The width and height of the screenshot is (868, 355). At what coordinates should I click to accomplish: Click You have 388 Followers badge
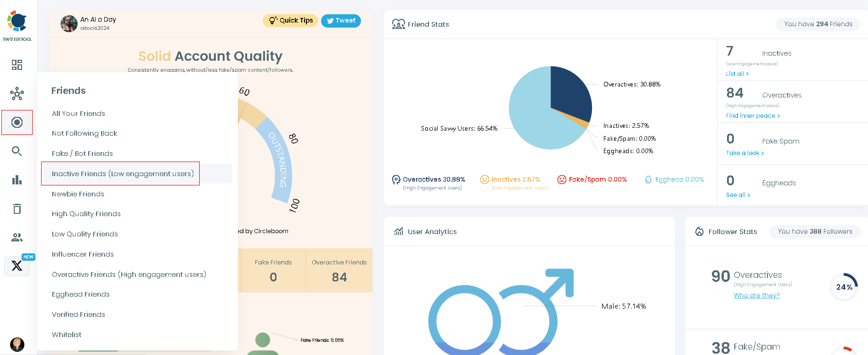815,231
